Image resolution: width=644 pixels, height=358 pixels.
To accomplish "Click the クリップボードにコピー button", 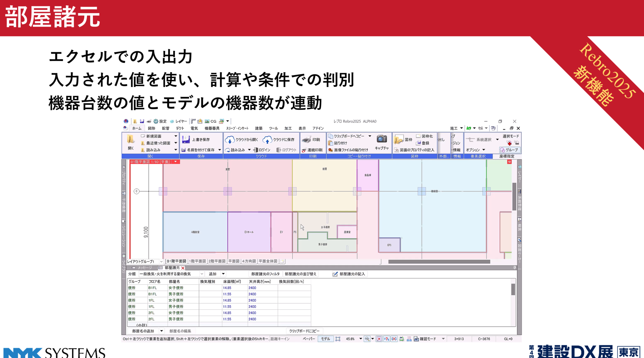I will click(x=304, y=330).
